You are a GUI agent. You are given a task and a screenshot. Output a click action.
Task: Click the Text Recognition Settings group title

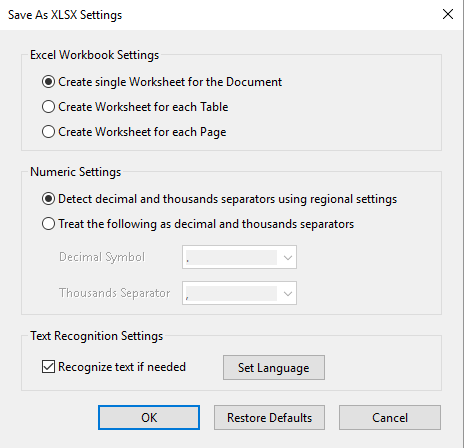(x=97, y=336)
